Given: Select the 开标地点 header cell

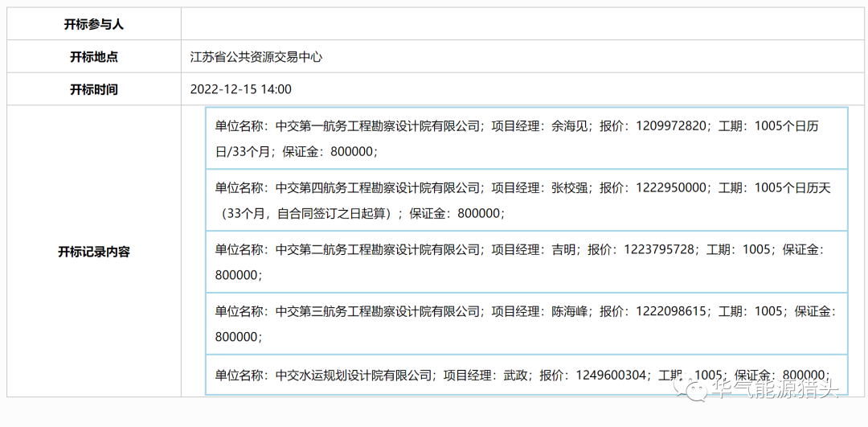Looking at the screenshot, I should 93,56.
